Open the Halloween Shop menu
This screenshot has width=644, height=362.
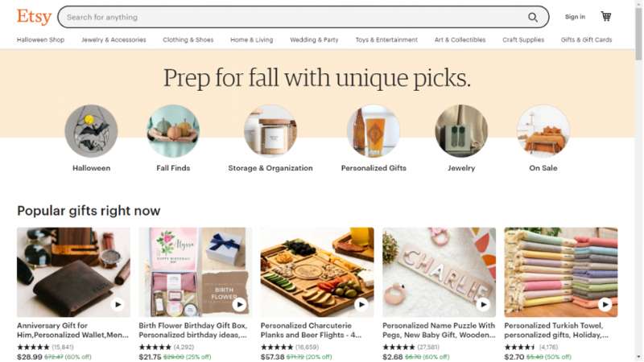point(41,39)
